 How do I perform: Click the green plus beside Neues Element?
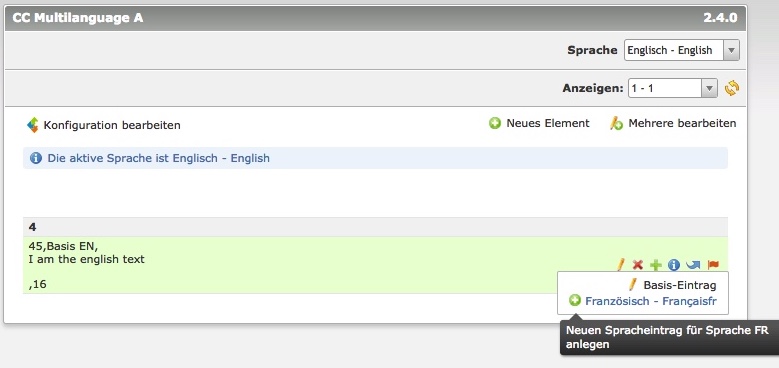495,123
